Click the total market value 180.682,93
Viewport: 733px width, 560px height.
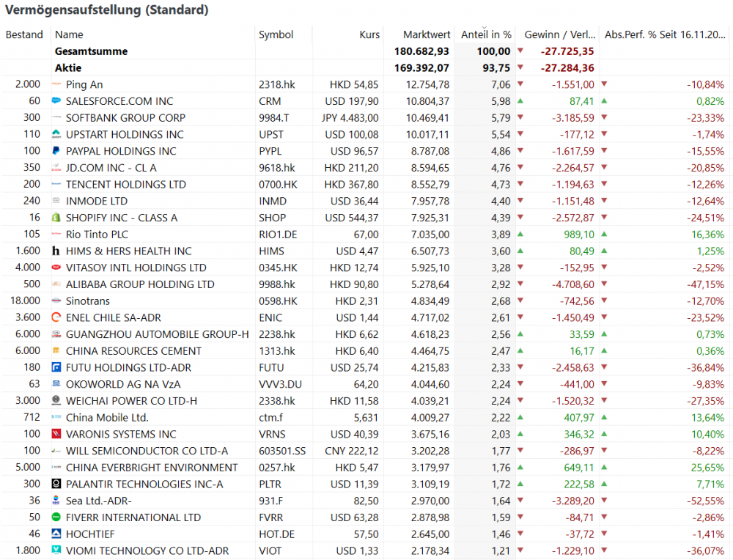tap(421, 51)
